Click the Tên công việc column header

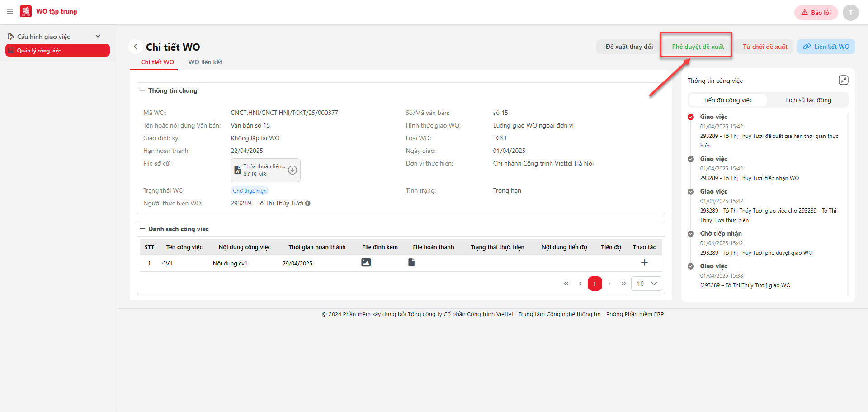(184, 247)
